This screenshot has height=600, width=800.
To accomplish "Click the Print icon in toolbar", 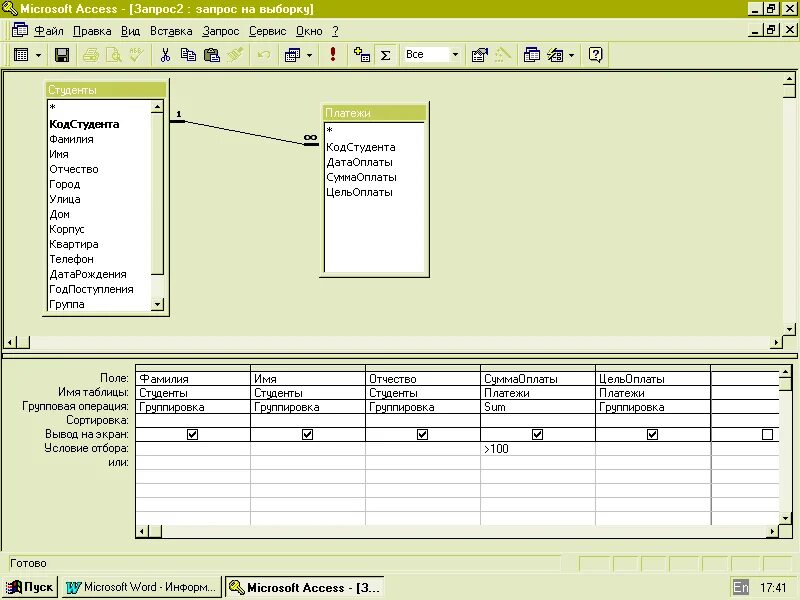I will coord(90,55).
